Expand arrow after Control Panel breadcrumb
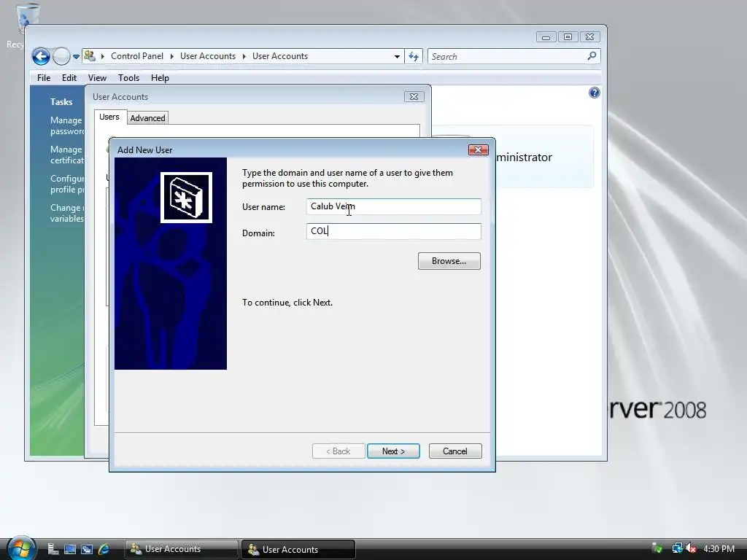This screenshot has width=747, height=560. pyautogui.click(x=172, y=56)
